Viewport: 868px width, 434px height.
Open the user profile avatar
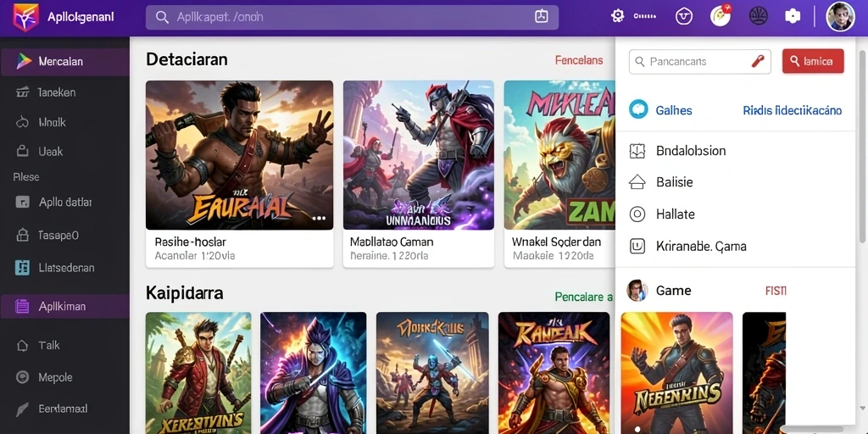pyautogui.click(x=840, y=16)
